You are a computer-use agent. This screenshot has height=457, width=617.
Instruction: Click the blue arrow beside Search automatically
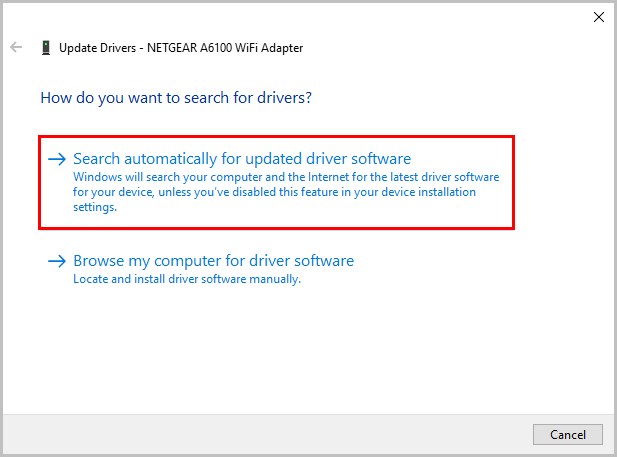57,159
